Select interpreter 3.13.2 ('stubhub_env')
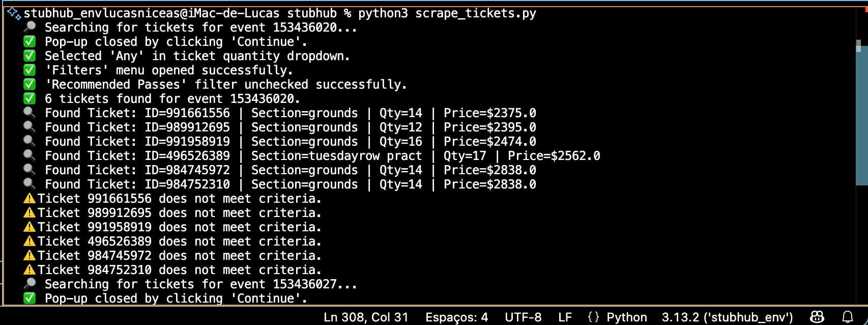The height and width of the screenshot is (325, 868). point(727,317)
